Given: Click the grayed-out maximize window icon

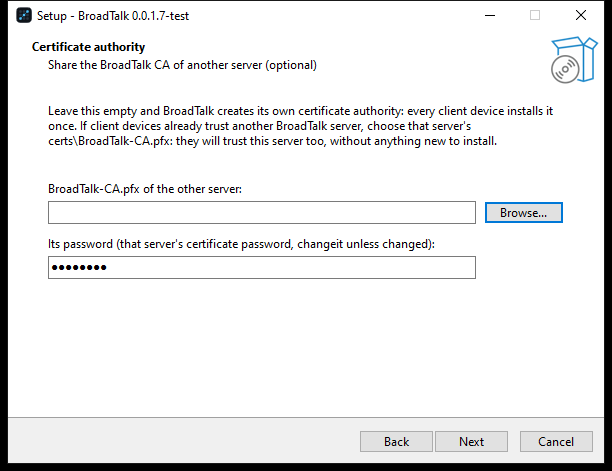Looking at the screenshot, I should click(535, 15).
